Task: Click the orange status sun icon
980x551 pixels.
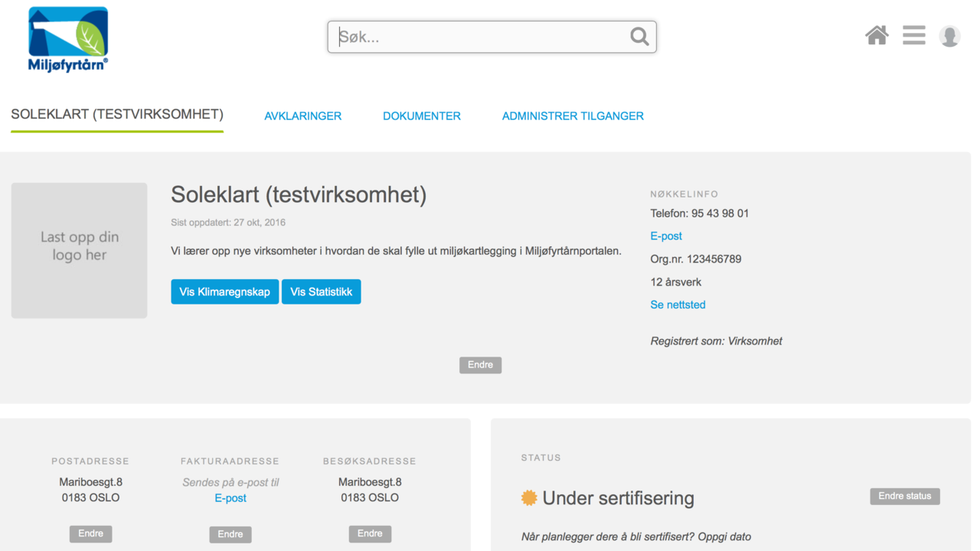Action: pyautogui.click(x=529, y=498)
